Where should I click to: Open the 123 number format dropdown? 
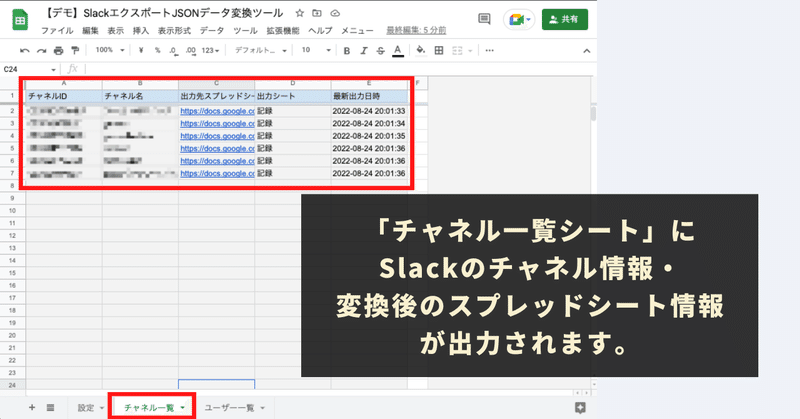pyautogui.click(x=210, y=51)
